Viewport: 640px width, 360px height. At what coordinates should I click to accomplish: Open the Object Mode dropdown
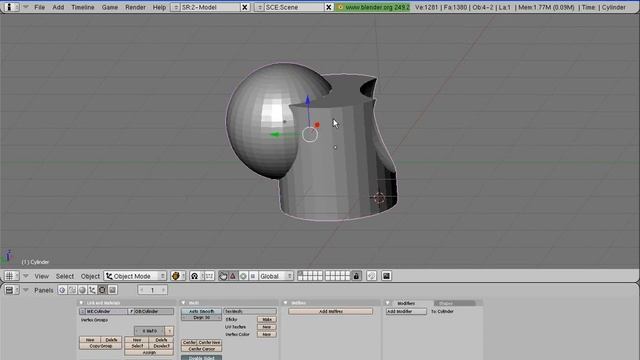coord(135,276)
